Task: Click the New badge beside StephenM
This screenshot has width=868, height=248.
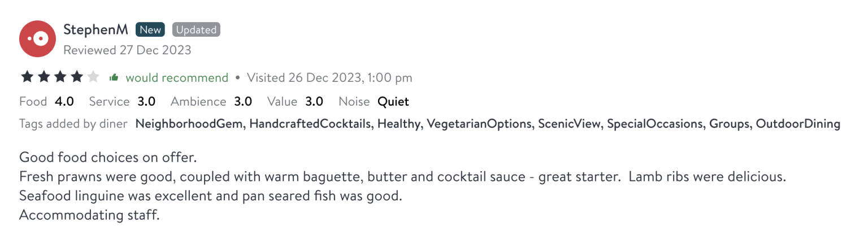Action: pyautogui.click(x=150, y=30)
